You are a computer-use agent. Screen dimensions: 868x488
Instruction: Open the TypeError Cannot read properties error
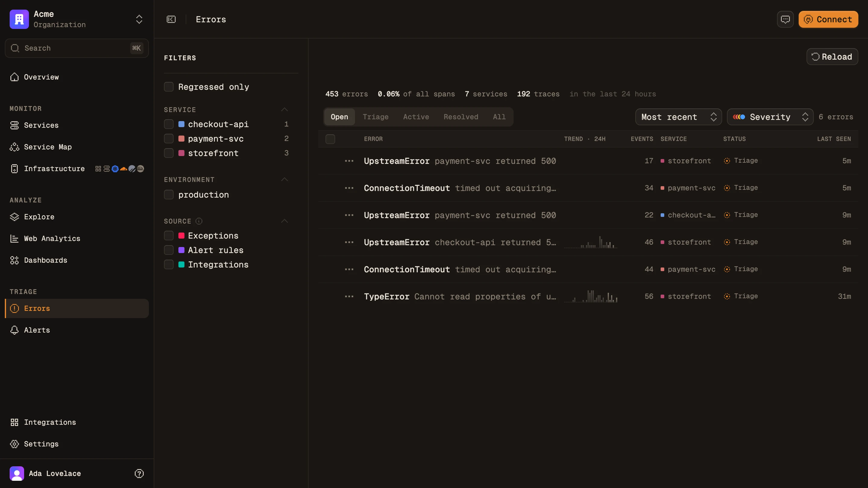click(460, 297)
